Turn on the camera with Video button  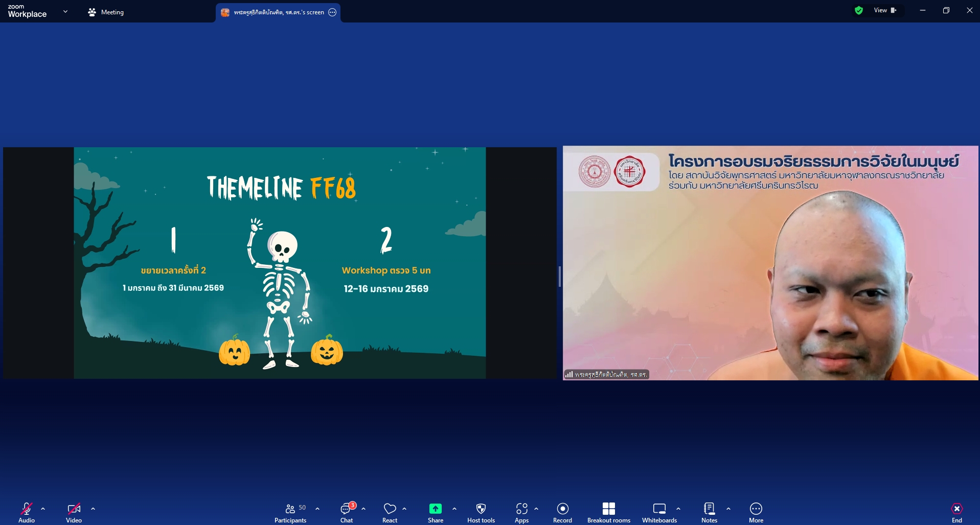point(74,513)
